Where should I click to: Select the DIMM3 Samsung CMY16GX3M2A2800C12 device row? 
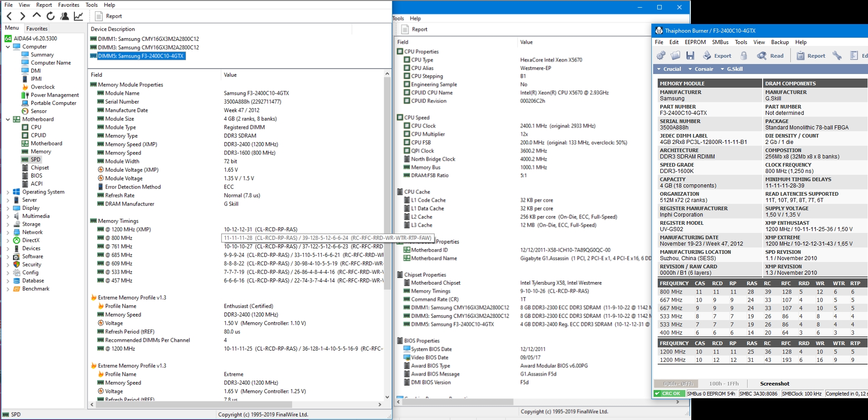click(144, 47)
